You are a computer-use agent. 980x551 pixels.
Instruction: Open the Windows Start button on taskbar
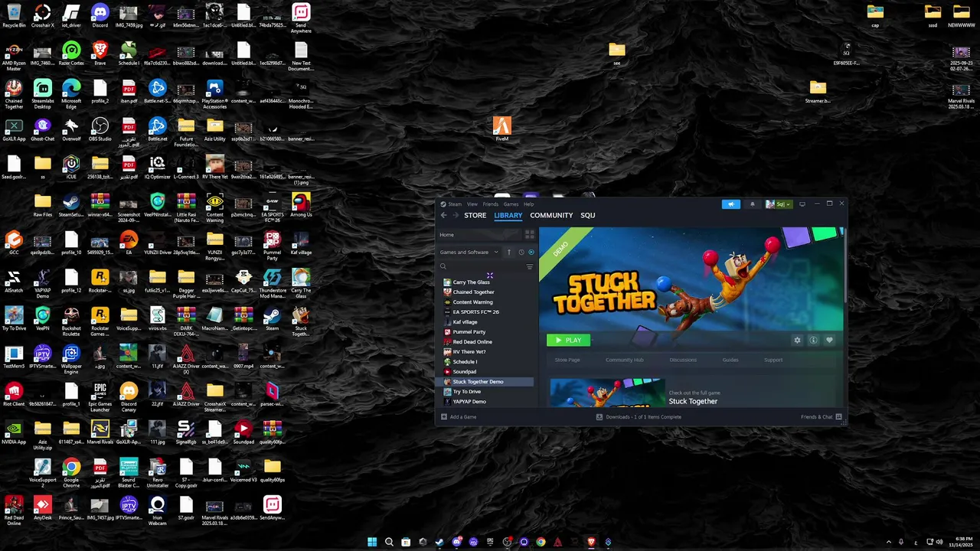372,542
